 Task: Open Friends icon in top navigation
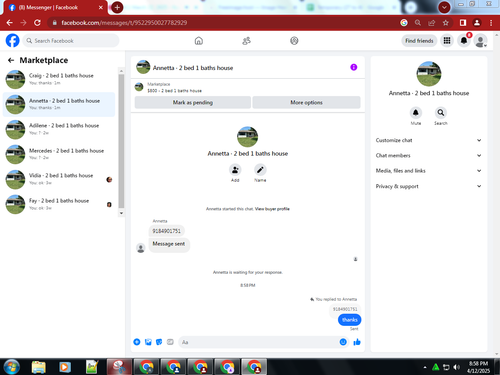[246, 41]
